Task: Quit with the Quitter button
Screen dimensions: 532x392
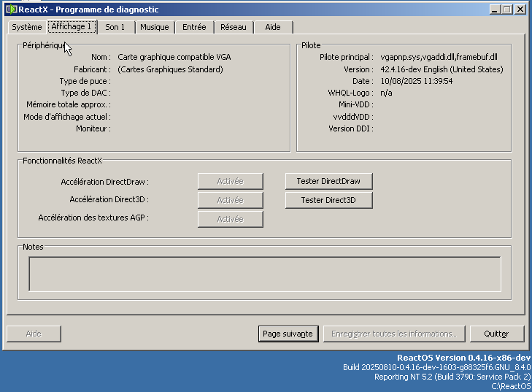Action: 497,334
